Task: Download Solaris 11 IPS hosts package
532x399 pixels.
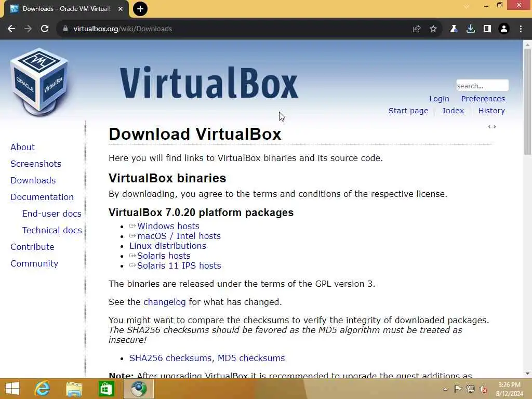Action: pyautogui.click(x=179, y=265)
